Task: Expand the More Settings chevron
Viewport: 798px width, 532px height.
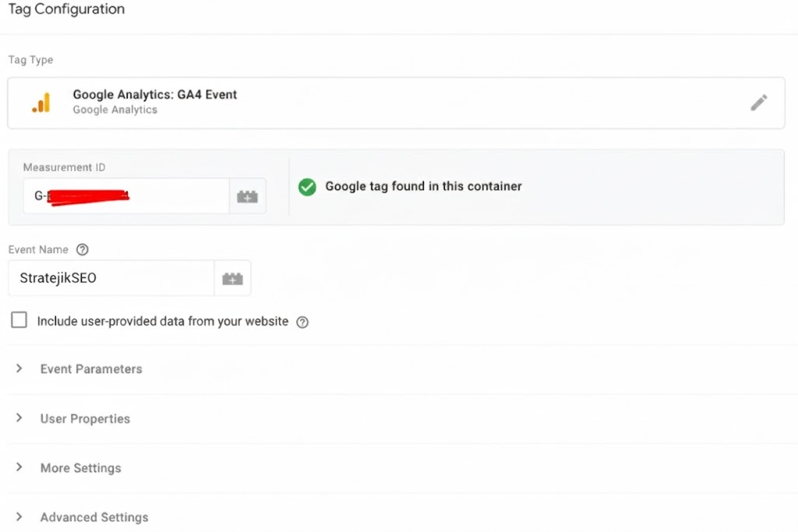Action: [x=19, y=467]
